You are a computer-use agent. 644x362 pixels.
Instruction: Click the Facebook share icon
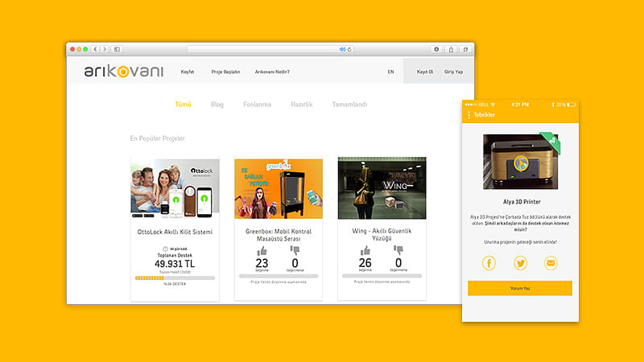489,263
